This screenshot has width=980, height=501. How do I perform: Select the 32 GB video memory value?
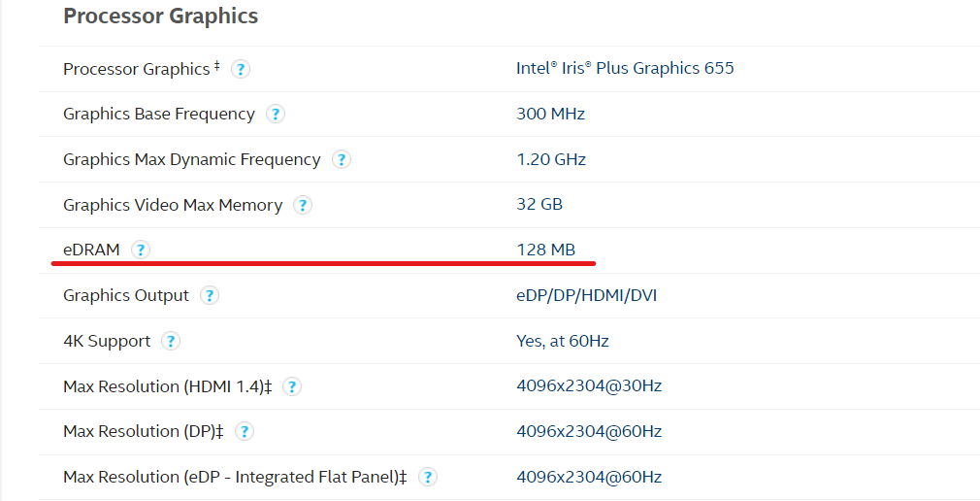click(539, 205)
